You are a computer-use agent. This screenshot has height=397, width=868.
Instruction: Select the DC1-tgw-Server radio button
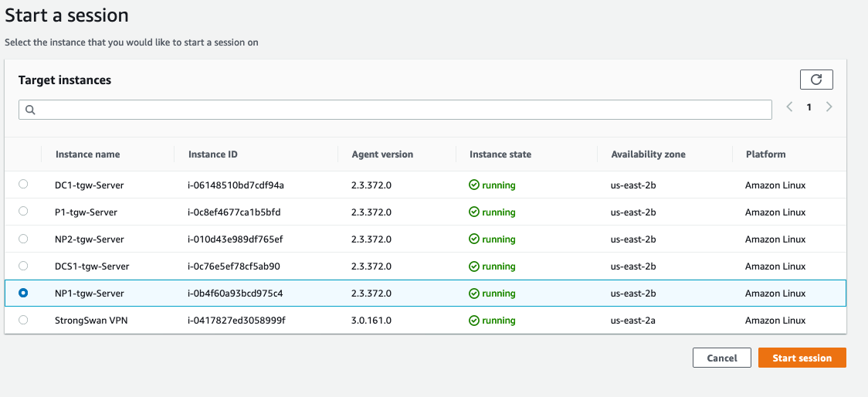tap(23, 185)
